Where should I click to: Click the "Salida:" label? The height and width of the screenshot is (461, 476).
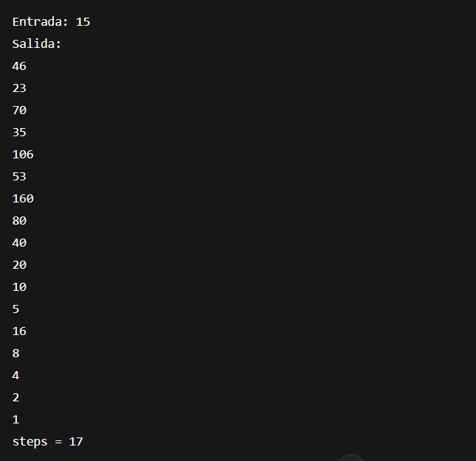click(x=37, y=44)
